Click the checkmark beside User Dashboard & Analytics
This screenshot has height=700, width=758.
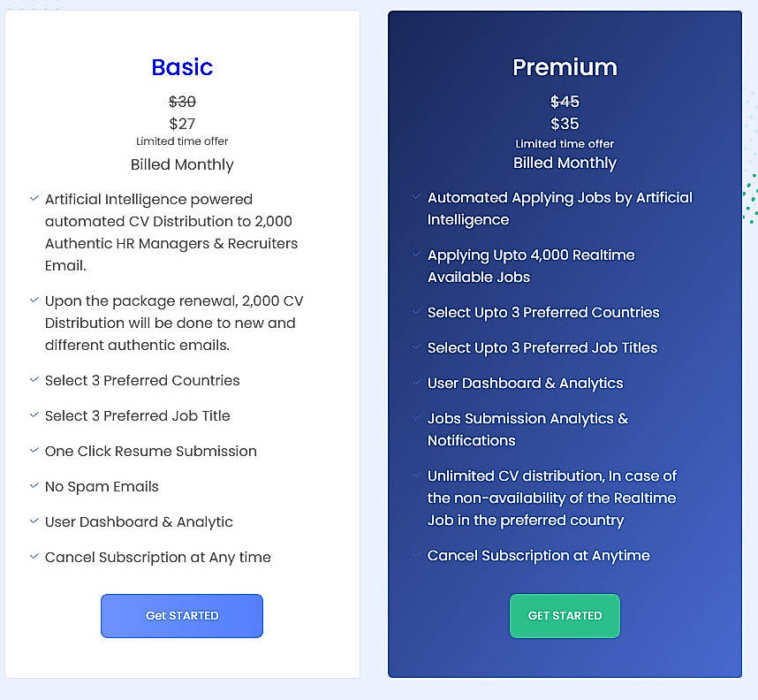pyautogui.click(x=415, y=383)
